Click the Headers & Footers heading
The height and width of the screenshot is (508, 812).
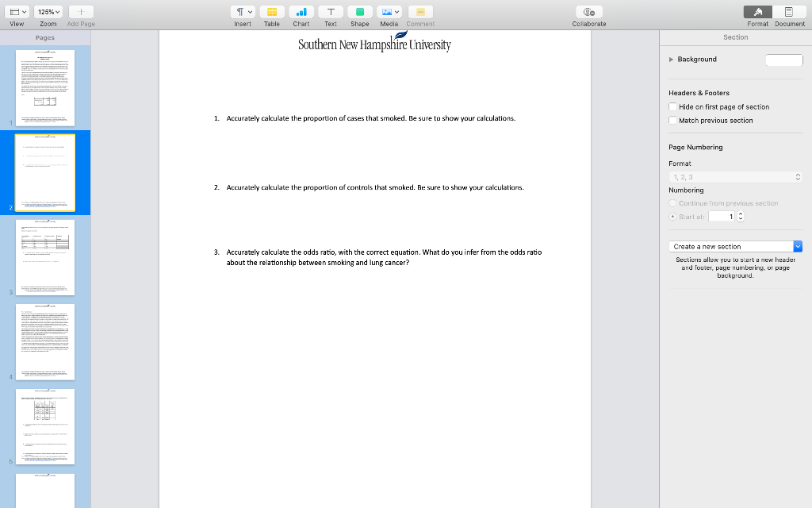click(699, 94)
